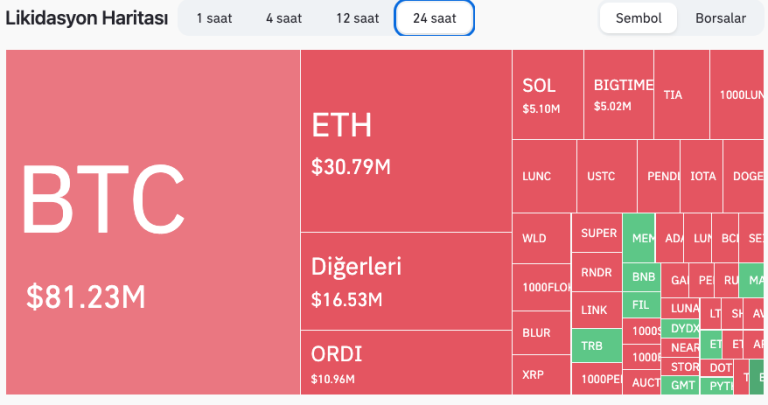Select the BLUR tile
Viewport: 768px width, 405px height.
click(540, 332)
